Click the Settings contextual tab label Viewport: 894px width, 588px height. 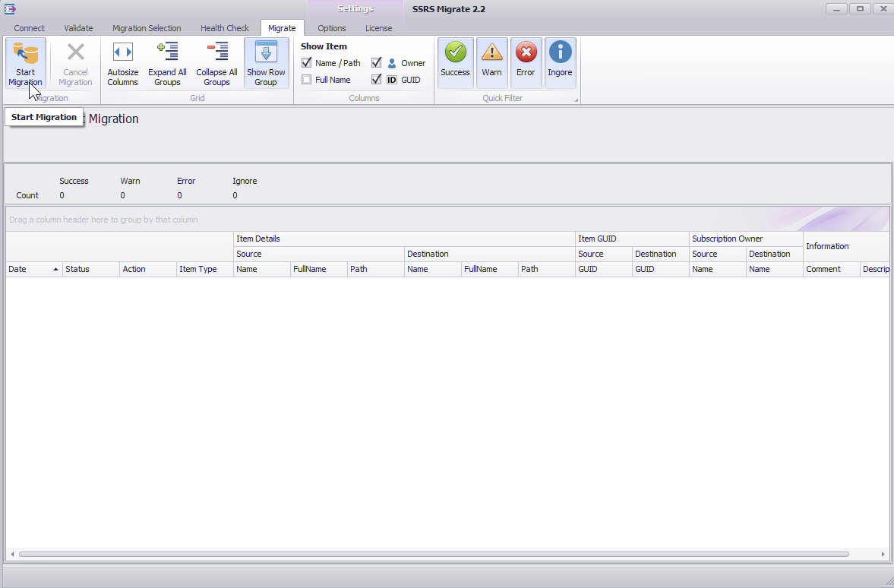click(x=355, y=9)
